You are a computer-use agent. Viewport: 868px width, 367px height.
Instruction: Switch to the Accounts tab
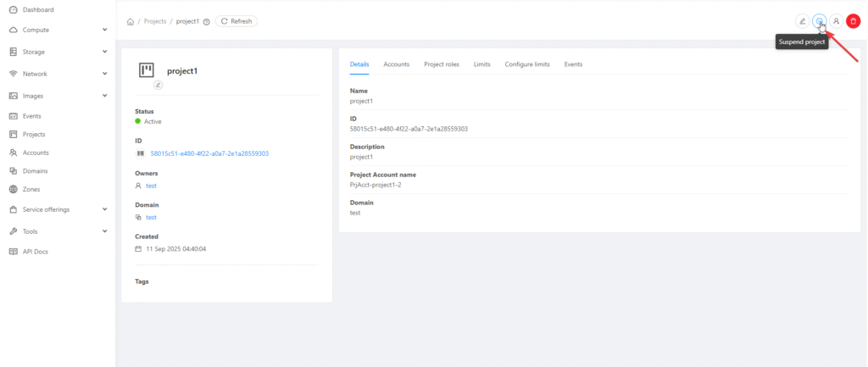click(x=397, y=64)
